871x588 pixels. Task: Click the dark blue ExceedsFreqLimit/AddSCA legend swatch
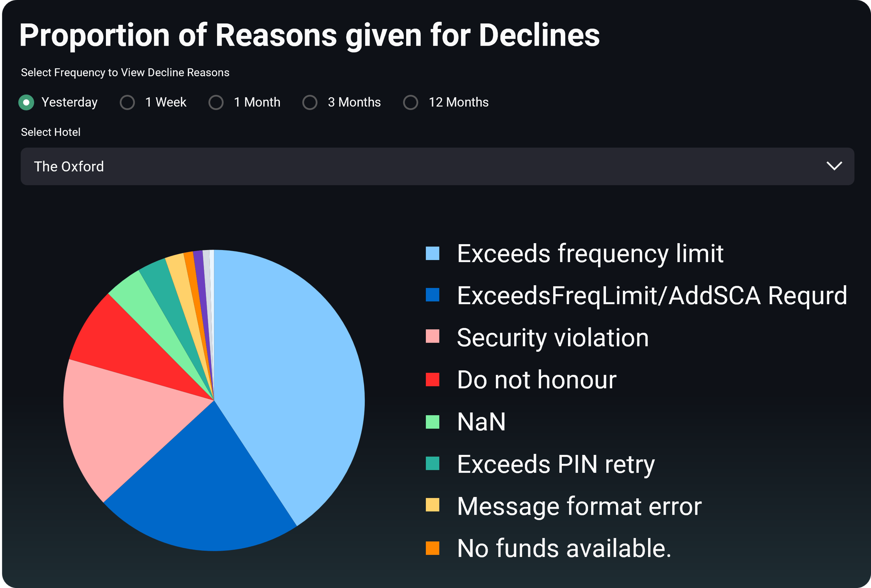point(432,295)
